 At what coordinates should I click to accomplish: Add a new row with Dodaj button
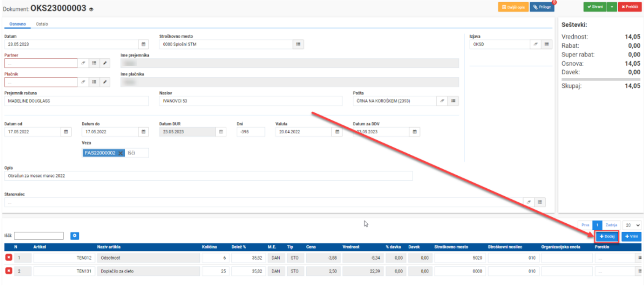(607, 237)
